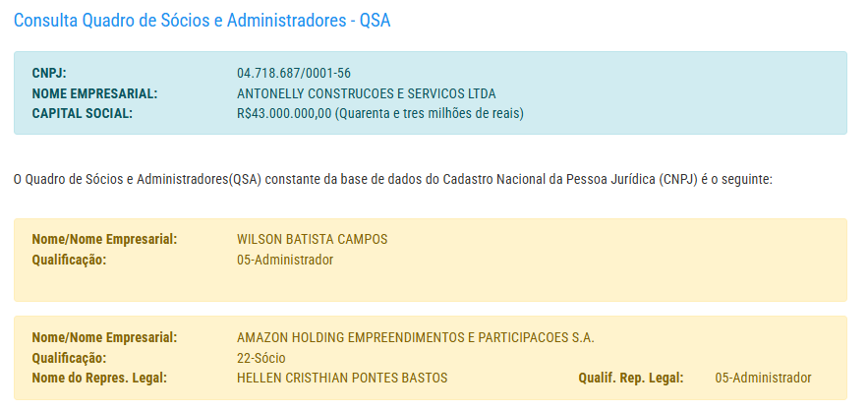Click the 22-Sócio qualification value
Viewport: 868px width, 410px height.
click(260, 358)
